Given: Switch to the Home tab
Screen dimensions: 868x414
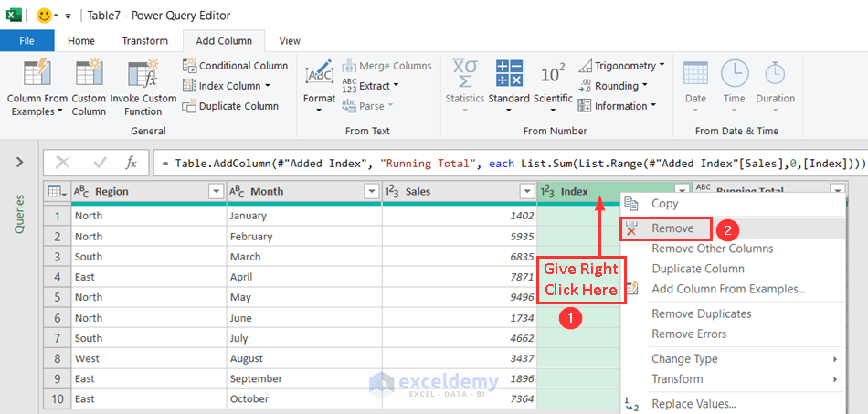Looking at the screenshot, I should pyautogui.click(x=81, y=41).
